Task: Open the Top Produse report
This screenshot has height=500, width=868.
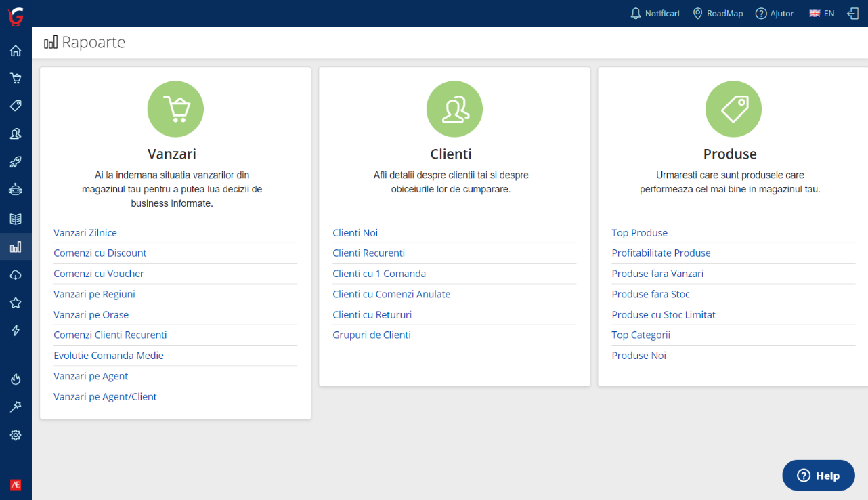Action: [x=639, y=233]
